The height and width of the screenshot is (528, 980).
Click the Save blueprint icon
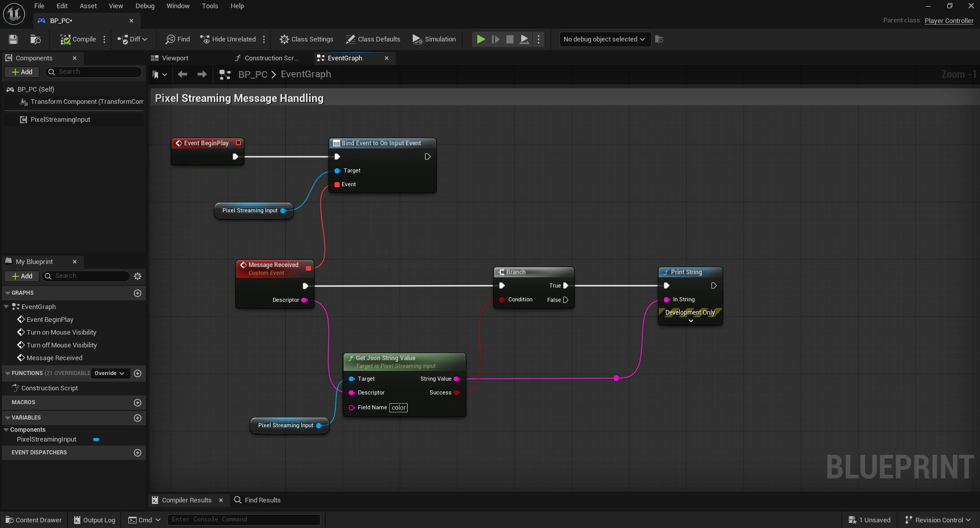click(13, 39)
